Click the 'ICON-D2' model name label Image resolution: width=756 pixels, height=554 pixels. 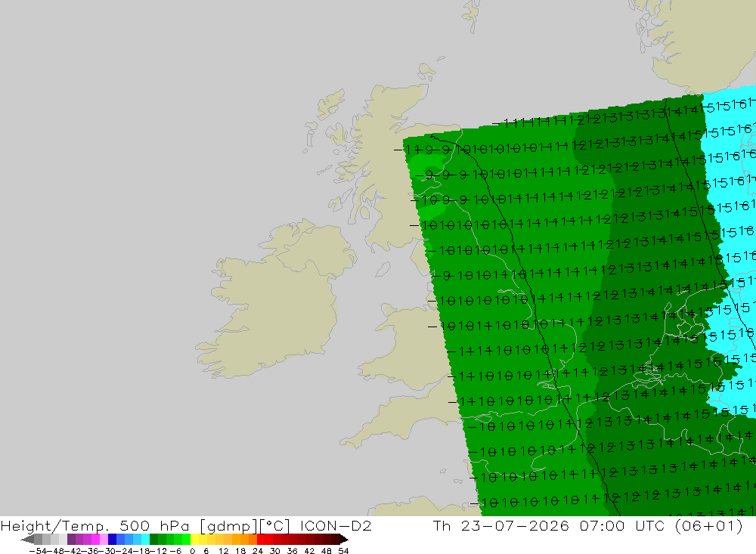click(336, 525)
